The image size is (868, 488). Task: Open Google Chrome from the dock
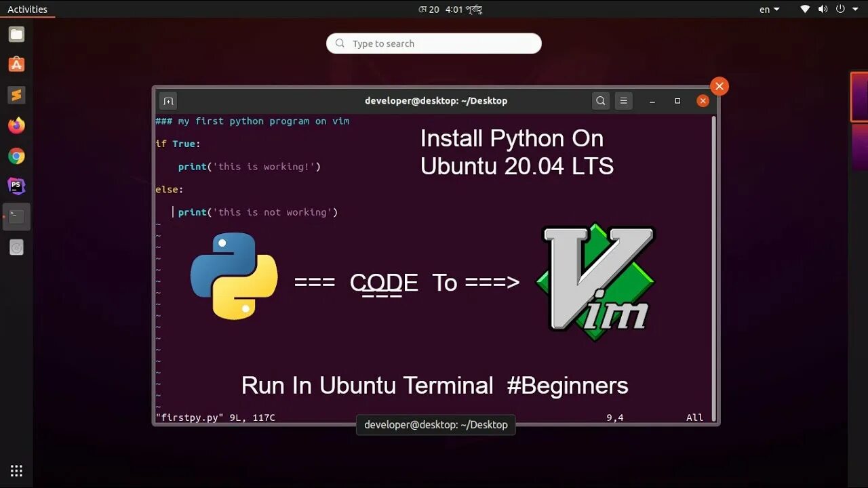click(x=17, y=156)
